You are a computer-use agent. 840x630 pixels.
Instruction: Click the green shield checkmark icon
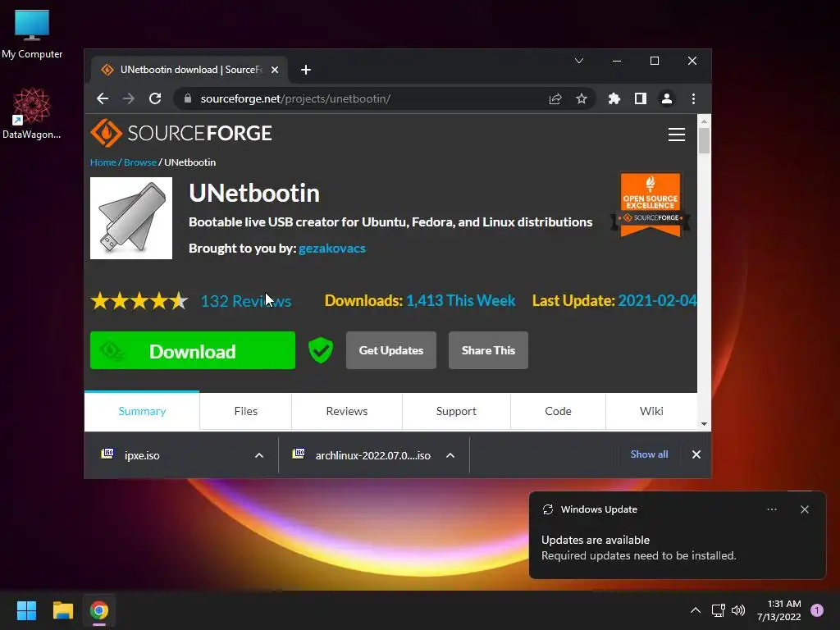coord(321,350)
